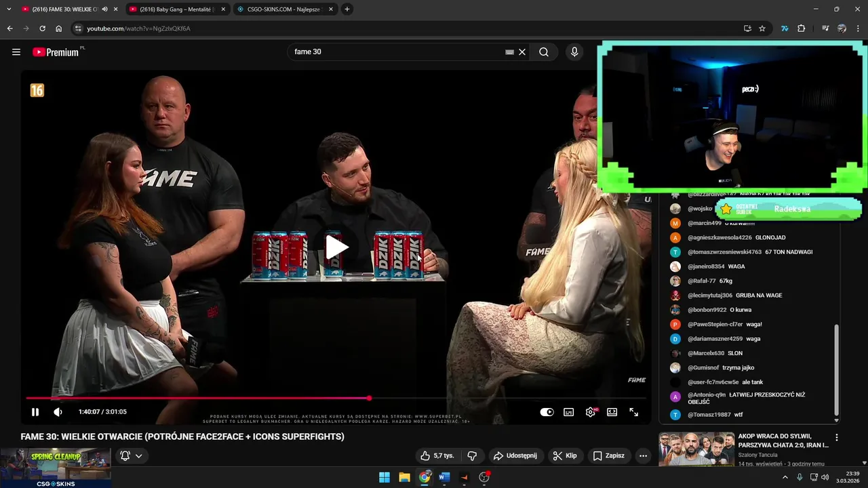Open more actions ellipsis under the video
Viewport: 868px width, 488px height.
tap(643, 455)
